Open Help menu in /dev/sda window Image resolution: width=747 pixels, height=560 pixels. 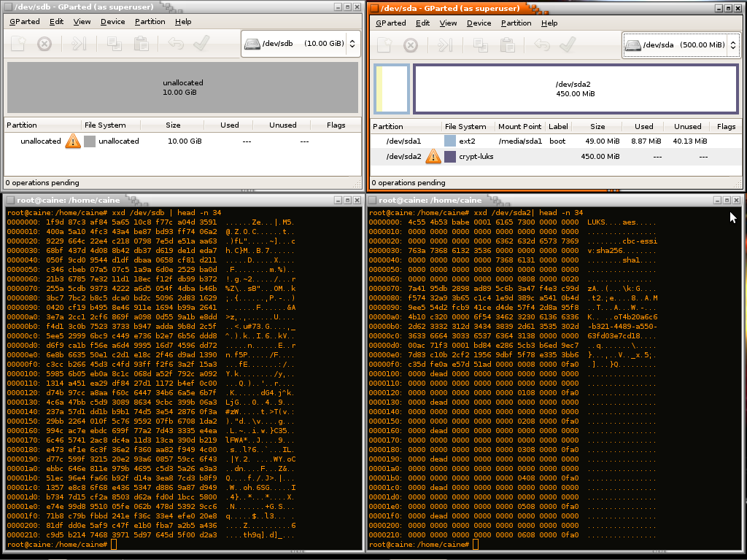(x=549, y=23)
